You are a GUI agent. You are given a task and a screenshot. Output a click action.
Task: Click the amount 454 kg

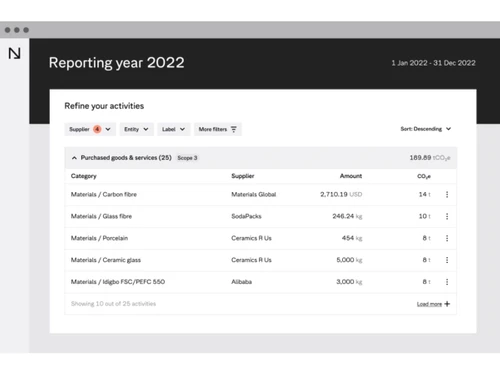tap(352, 238)
